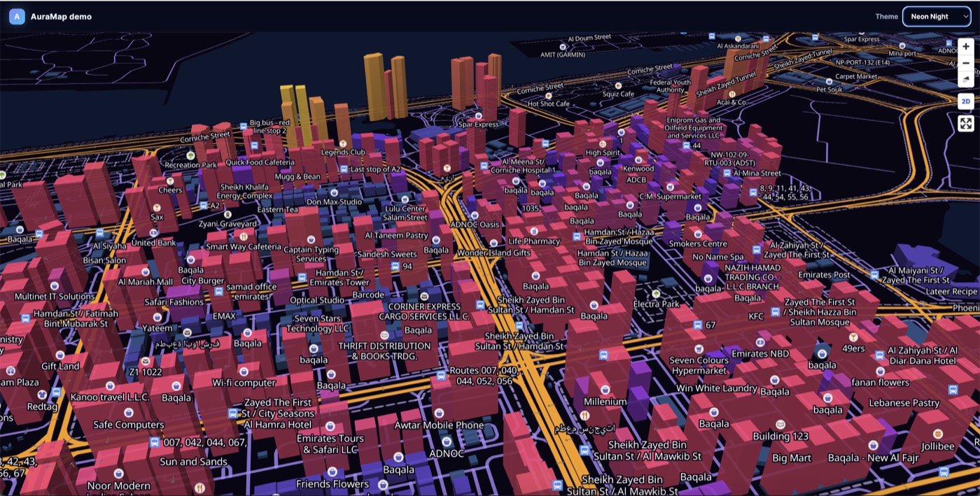
Task: Click the Zayed The First St / City Seasons bus icon
Action: [x=232, y=413]
